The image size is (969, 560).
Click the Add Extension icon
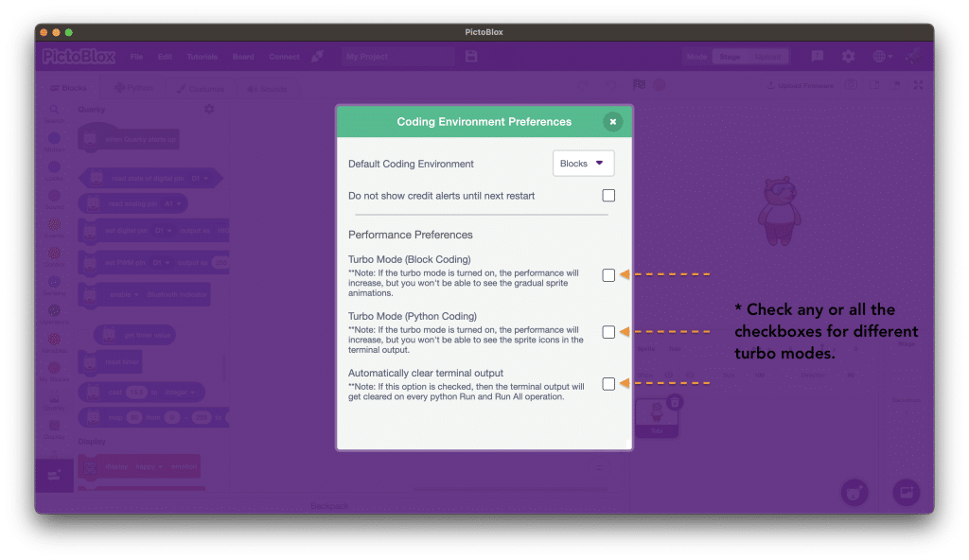pyautogui.click(x=54, y=475)
